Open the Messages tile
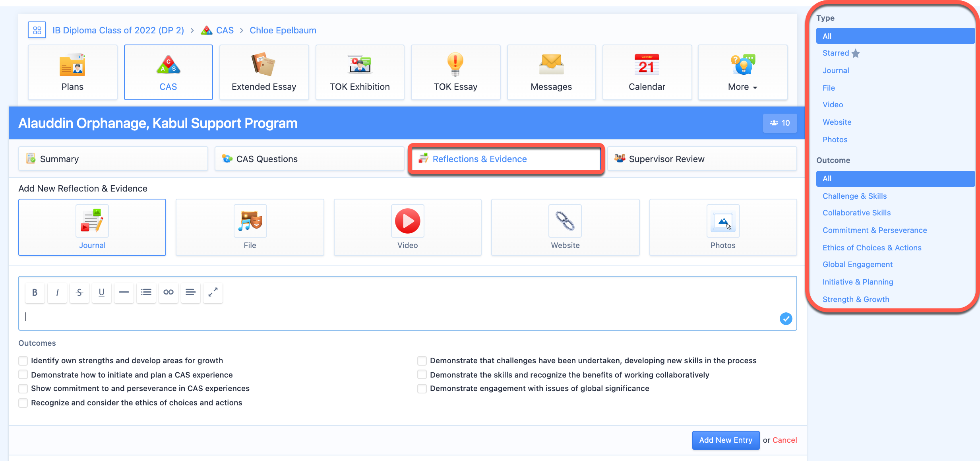Screen dimensions: 980x461 pos(551,72)
